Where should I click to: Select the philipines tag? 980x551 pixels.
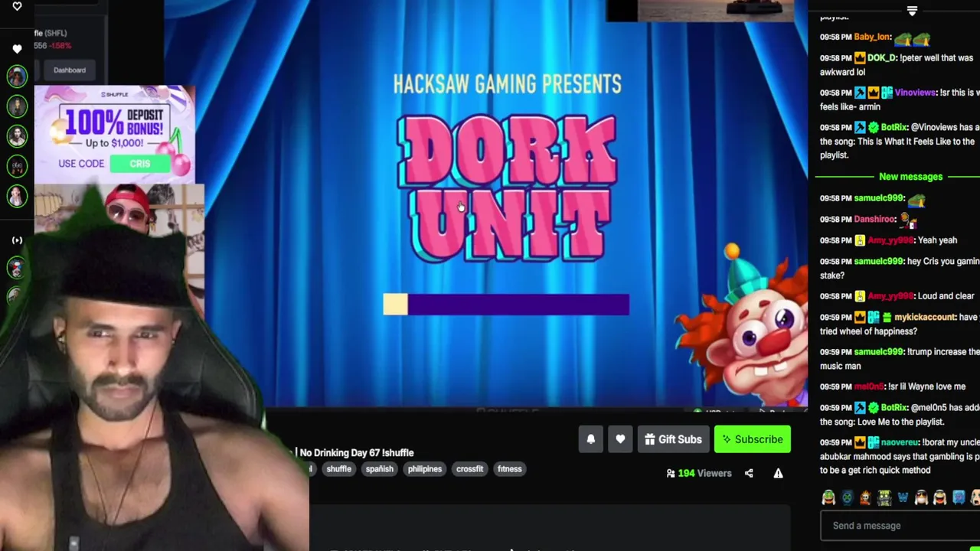(x=425, y=469)
